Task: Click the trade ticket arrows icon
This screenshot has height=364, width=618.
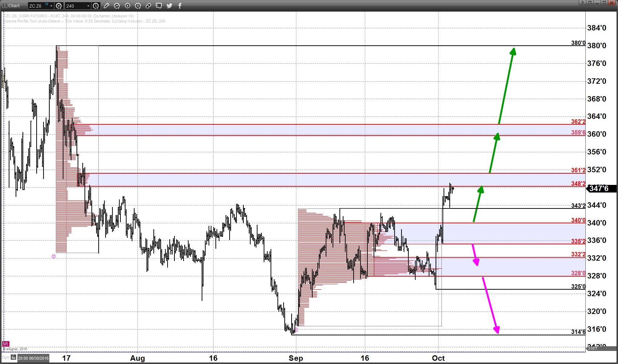Action: (x=148, y=6)
